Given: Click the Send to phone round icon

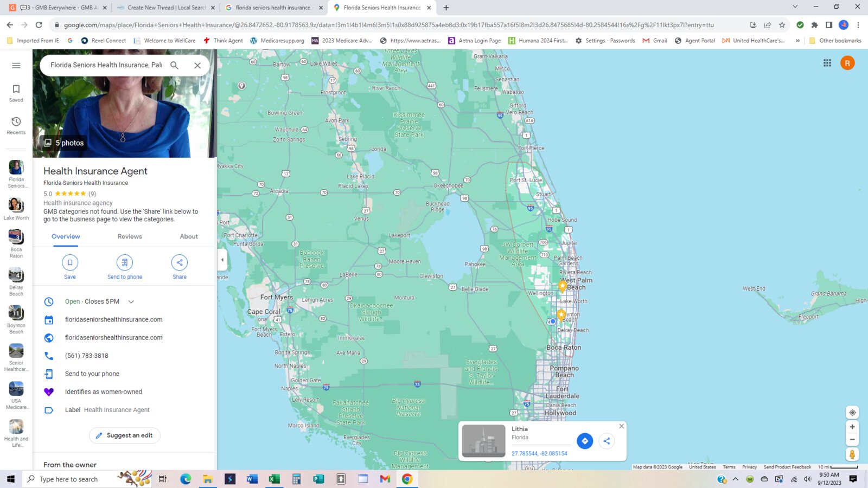Looking at the screenshot, I should (125, 262).
